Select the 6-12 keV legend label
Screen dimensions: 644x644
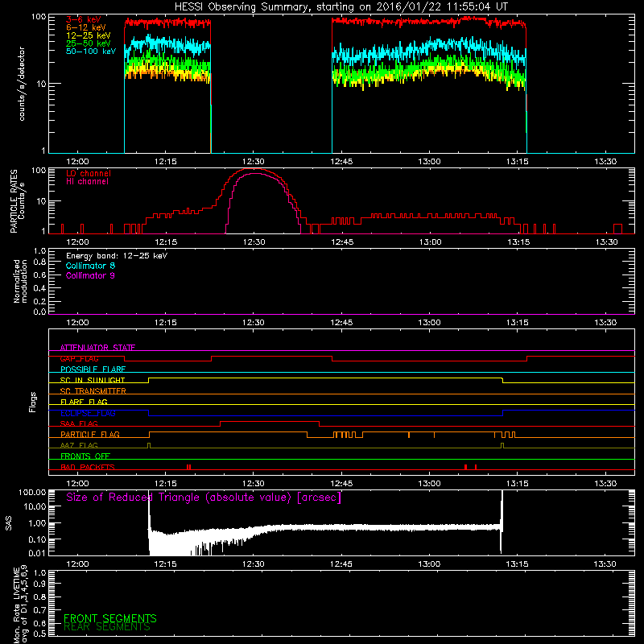(86, 27)
